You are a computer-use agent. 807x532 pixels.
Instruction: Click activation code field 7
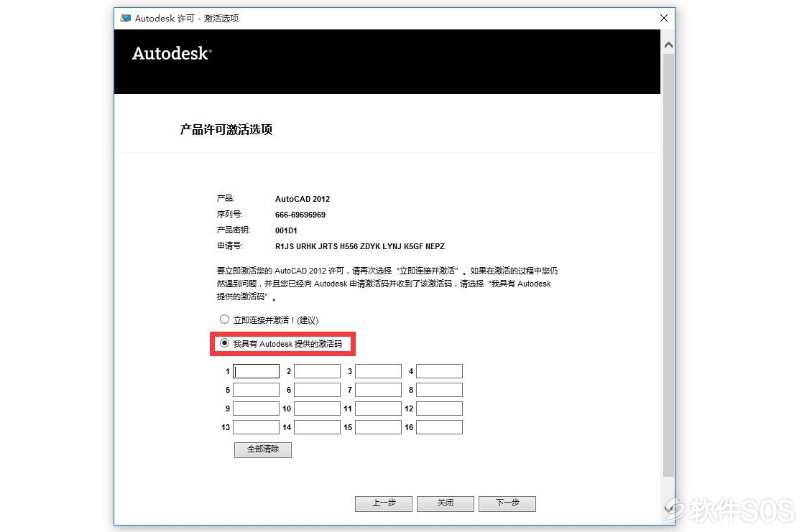click(x=378, y=390)
